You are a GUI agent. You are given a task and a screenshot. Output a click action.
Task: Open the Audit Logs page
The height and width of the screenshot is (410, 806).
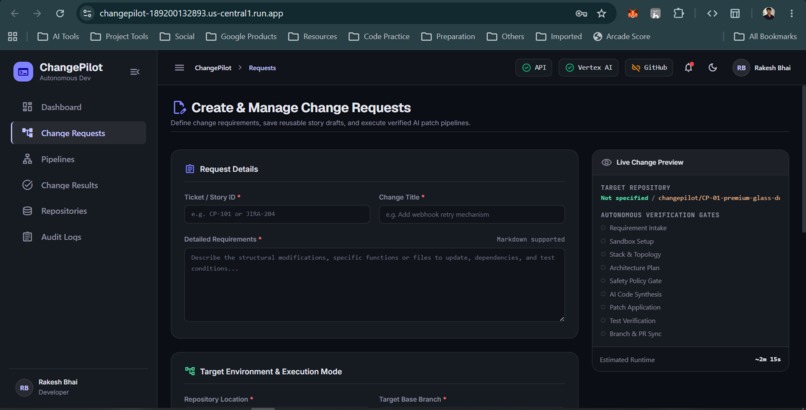point(78,237)
